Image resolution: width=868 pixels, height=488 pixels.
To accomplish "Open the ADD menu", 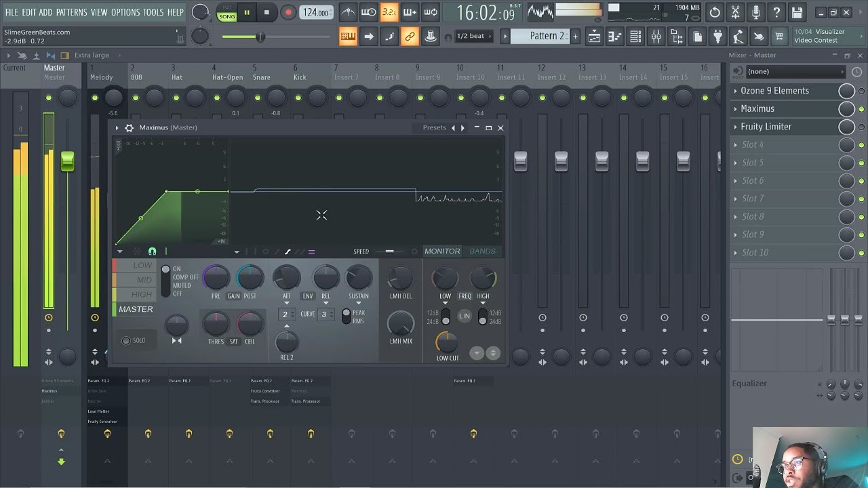I will [x=45, y=12].
